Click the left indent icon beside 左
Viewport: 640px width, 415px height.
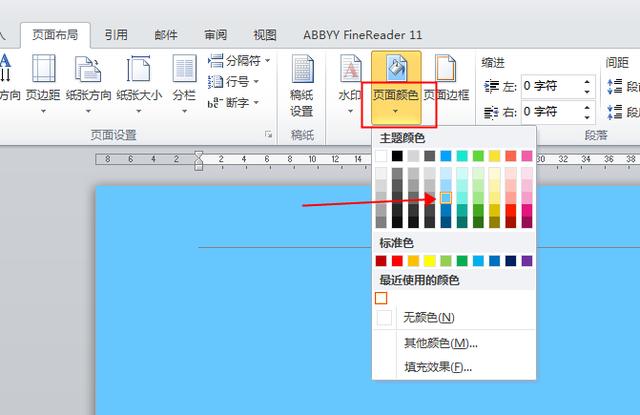[491, 87]
